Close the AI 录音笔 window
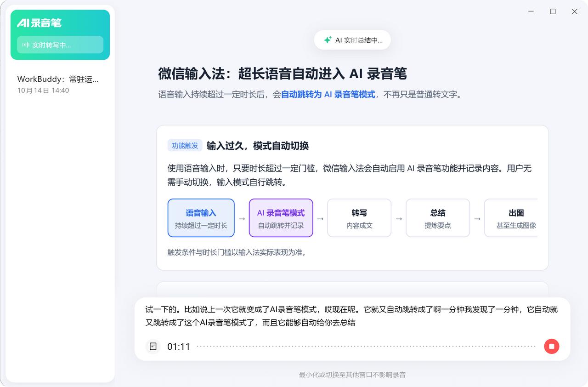 574,11
